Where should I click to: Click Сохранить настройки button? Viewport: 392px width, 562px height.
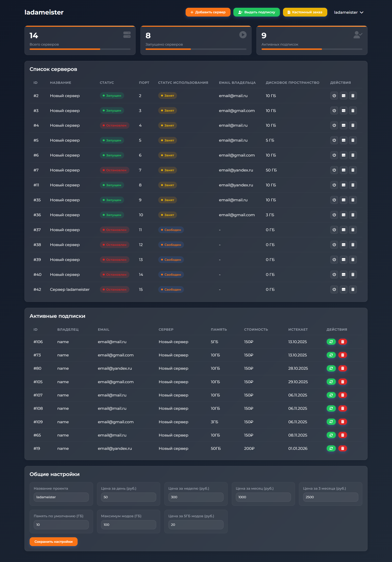[x=53, y=542]
